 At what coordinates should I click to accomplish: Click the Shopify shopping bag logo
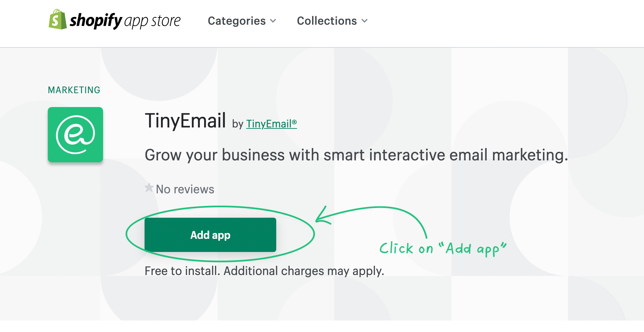click(57, 19)
